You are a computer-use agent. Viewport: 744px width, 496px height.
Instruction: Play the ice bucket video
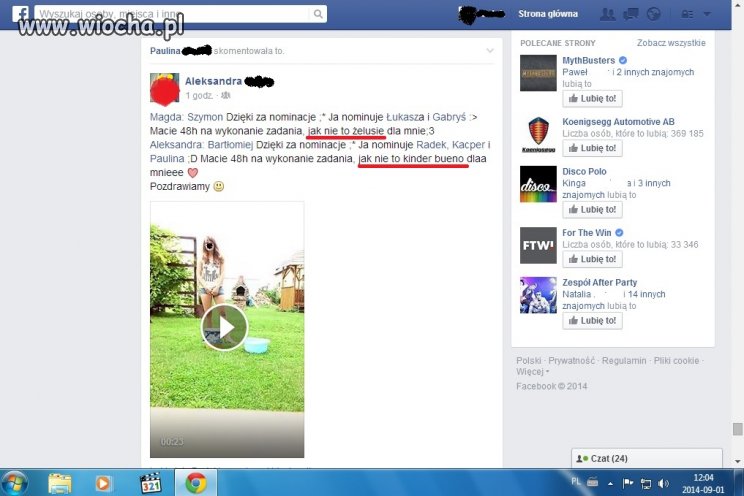(x=224, y=328)
